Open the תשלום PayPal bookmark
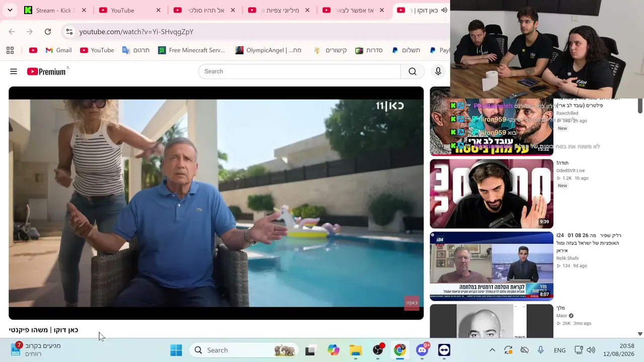 406,50
